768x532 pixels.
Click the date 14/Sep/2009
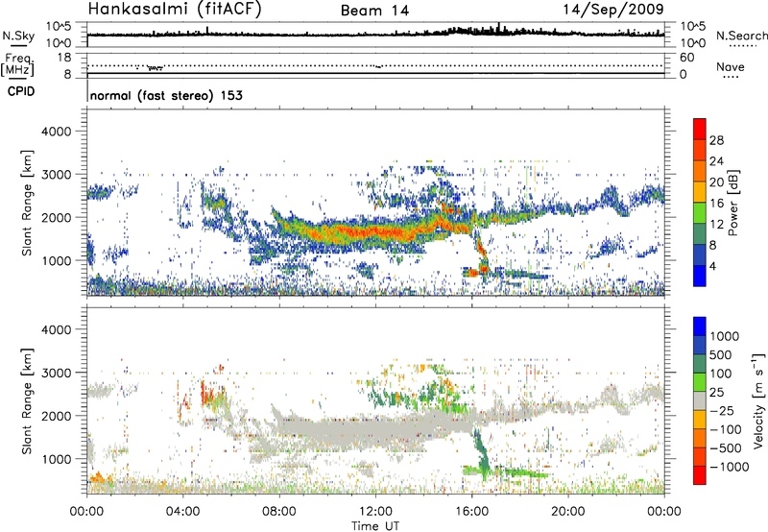[613, 10]
